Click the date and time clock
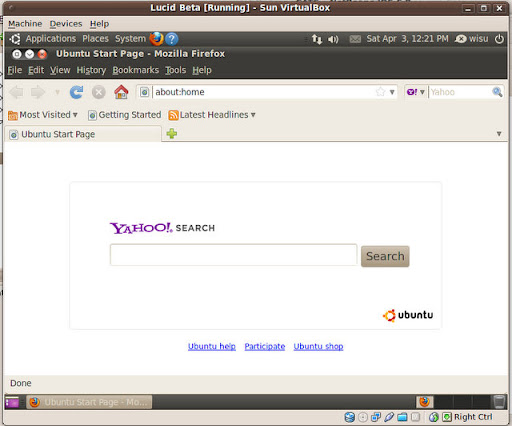Image resolution: width=512 pixels, height=426 pixels. (407, 39)
